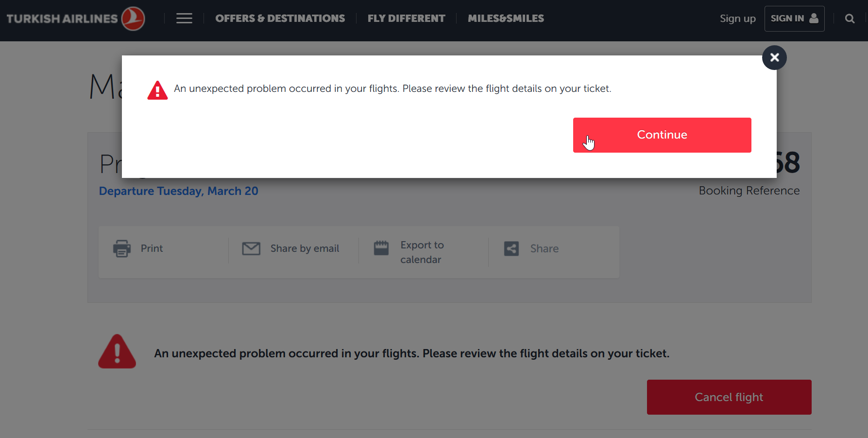Screen dimensions: 868x438
Task: Open the search magnifier icon
Action: click(850, 18)
